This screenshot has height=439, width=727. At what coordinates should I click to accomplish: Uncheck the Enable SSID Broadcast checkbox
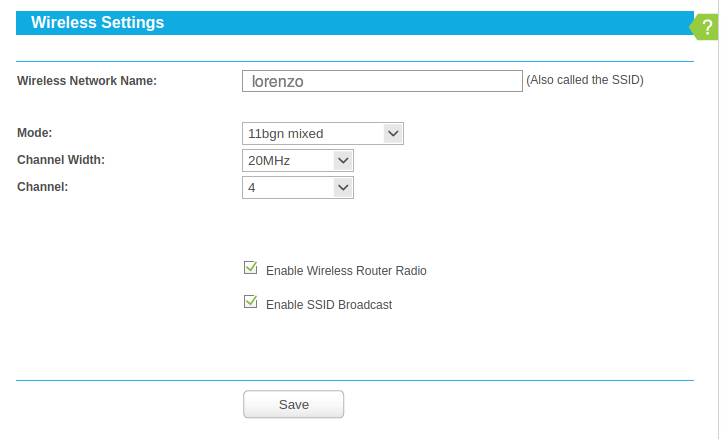251,302
